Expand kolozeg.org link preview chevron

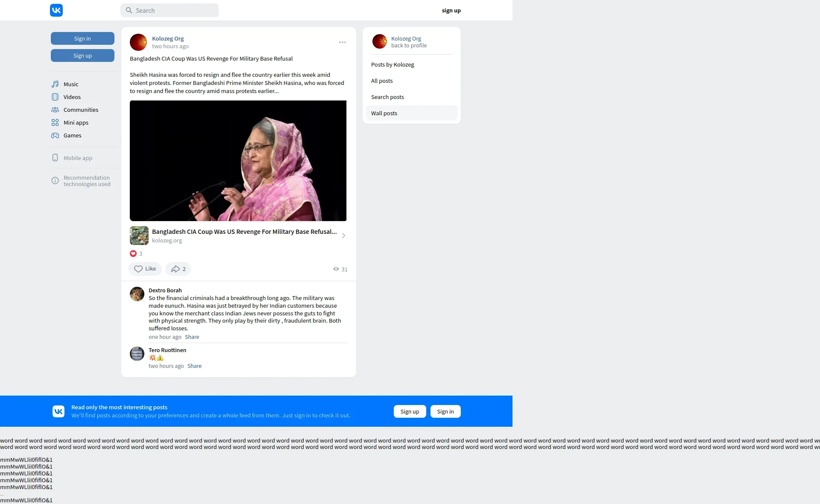click(343, 236)
